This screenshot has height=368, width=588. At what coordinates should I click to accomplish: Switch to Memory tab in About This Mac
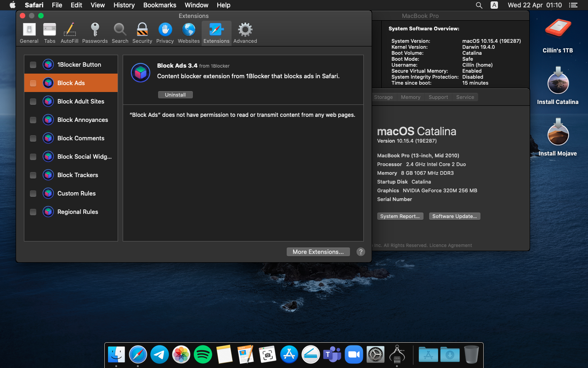411,97
